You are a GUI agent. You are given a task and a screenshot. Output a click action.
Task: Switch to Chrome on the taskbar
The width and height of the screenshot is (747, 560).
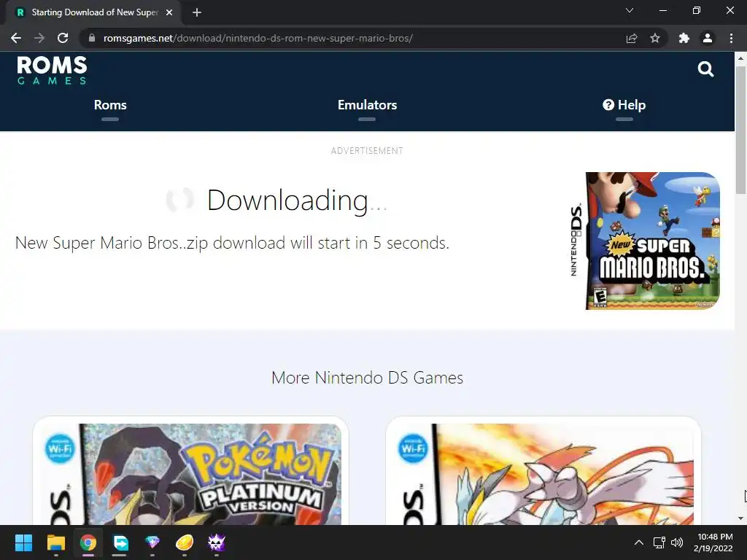88,542
